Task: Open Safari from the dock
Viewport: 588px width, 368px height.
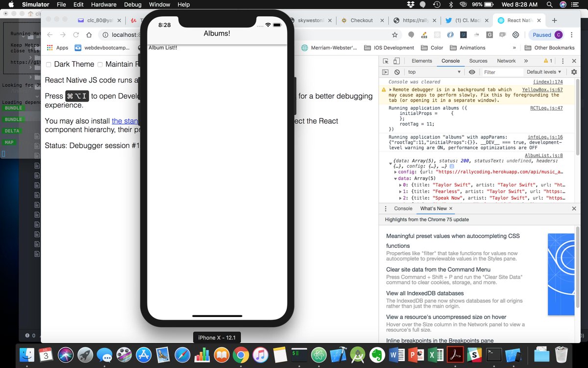Action: [x=182, y=354]
